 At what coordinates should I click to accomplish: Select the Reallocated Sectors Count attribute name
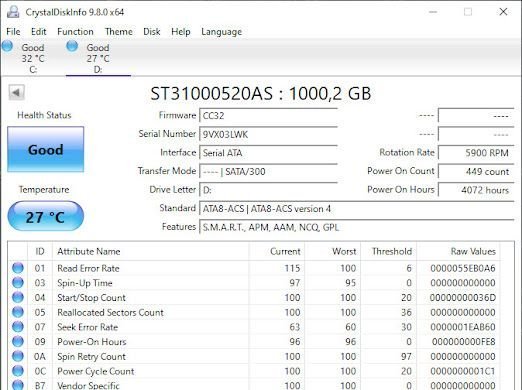110,312
